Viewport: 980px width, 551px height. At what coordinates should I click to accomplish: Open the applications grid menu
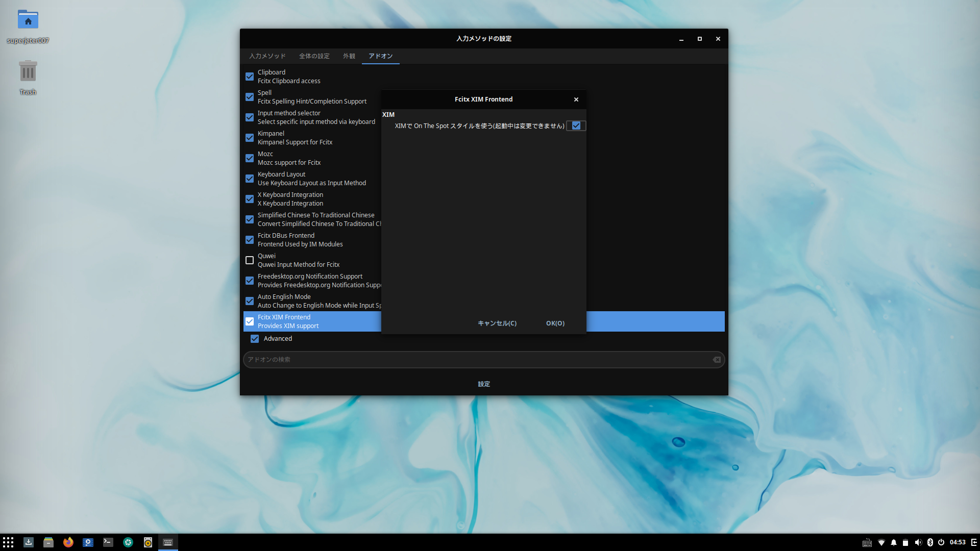[8, 542]
